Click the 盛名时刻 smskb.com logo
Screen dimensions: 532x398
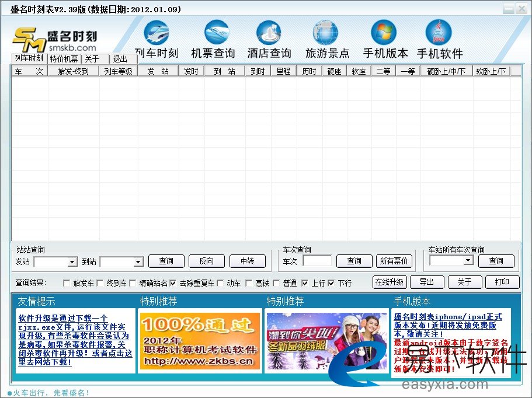[x=55, y=40]
